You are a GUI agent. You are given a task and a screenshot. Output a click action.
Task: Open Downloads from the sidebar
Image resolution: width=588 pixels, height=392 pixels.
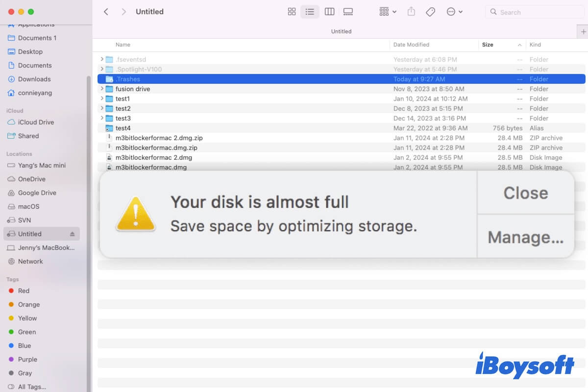click(x=33, y=79)
